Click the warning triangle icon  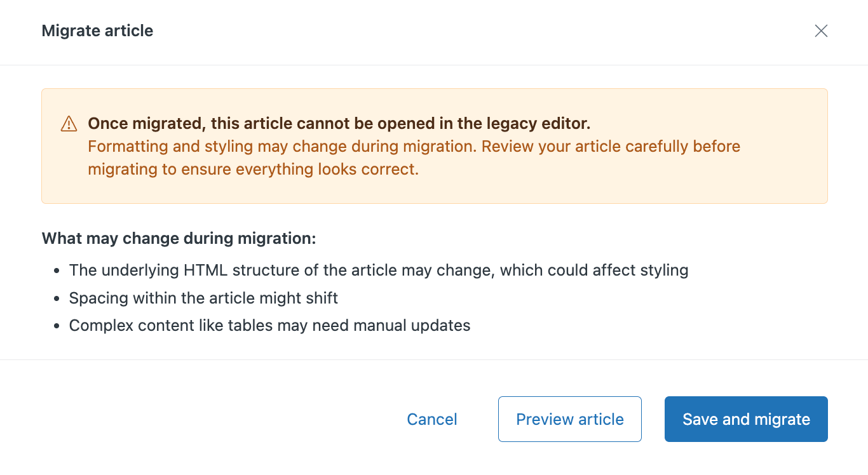(x=69, y=124)
